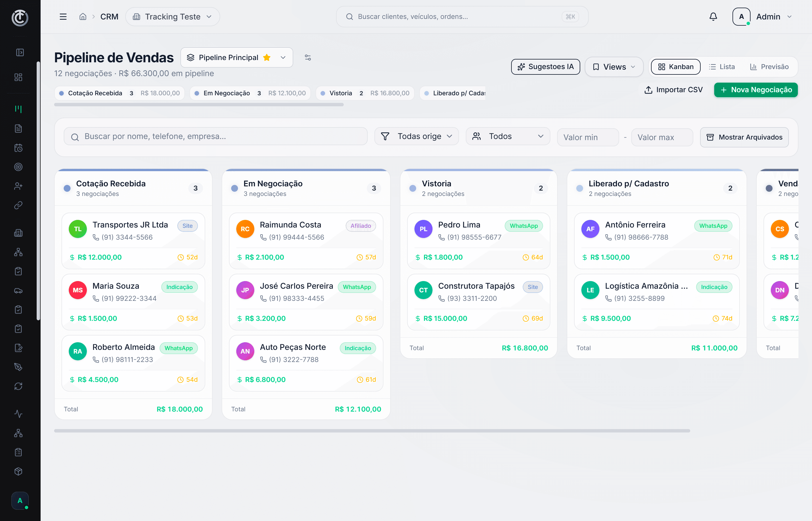Open the Roberto Almeida deal card
This screenshot has height=521, width=812.
[x=133, y=363]
